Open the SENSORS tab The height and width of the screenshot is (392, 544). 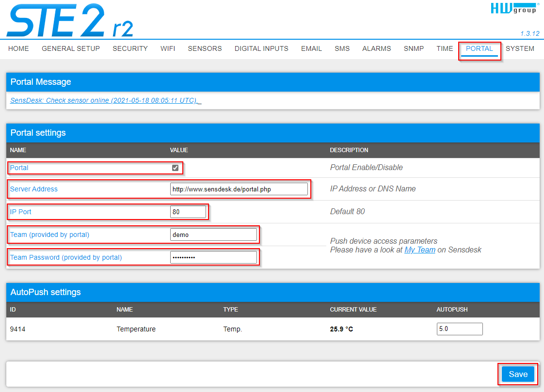[205, 48]
